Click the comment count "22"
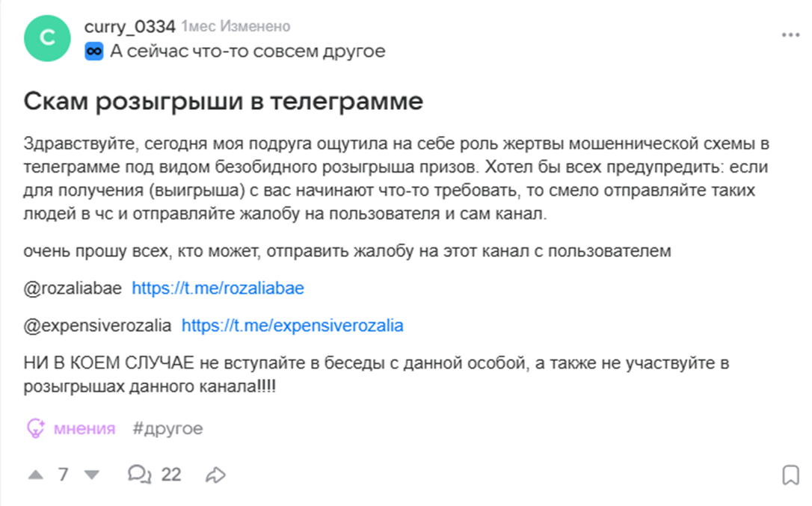This screenshot has height=506, width=812. [x=171, y=475]
